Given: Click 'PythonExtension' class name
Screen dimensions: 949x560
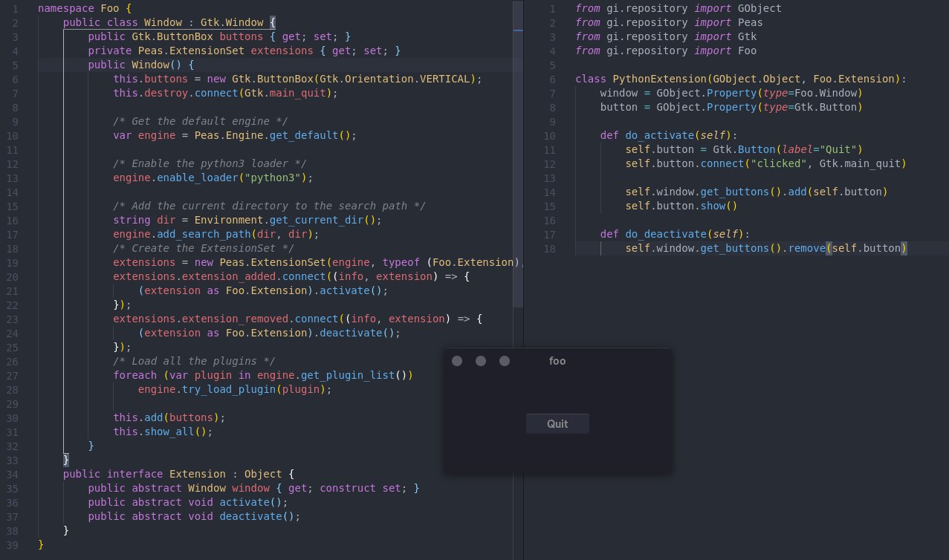Looking at the screenshot, I should (659, 79).
